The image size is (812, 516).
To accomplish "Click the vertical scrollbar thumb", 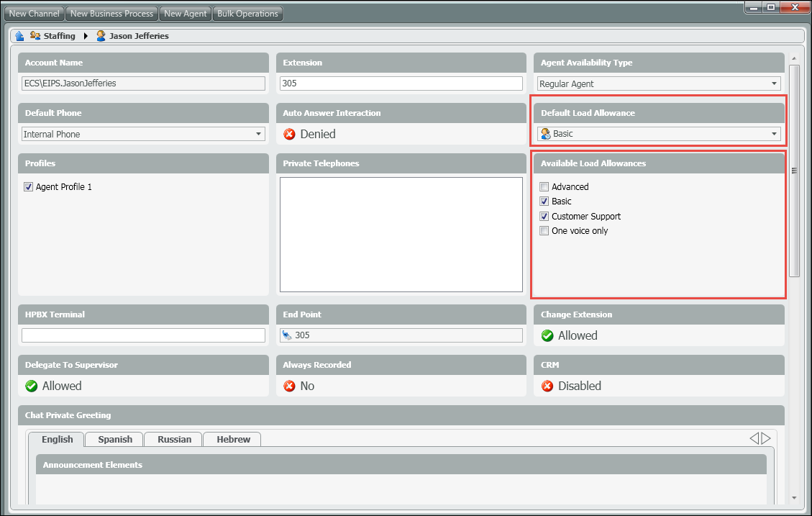I will click(794, 171).
